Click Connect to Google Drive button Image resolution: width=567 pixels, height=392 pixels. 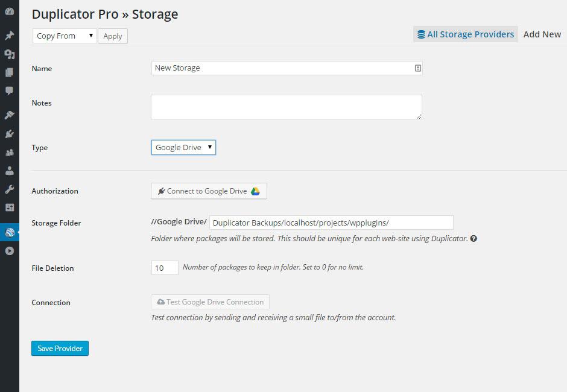[x=209, y=191]
